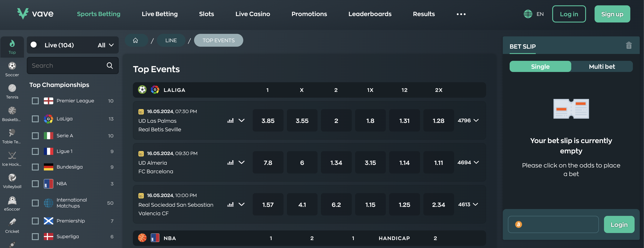644x248 pixels.
Task: Bet on odds 7.8 for UD Almeria
Action: point(268,163)
